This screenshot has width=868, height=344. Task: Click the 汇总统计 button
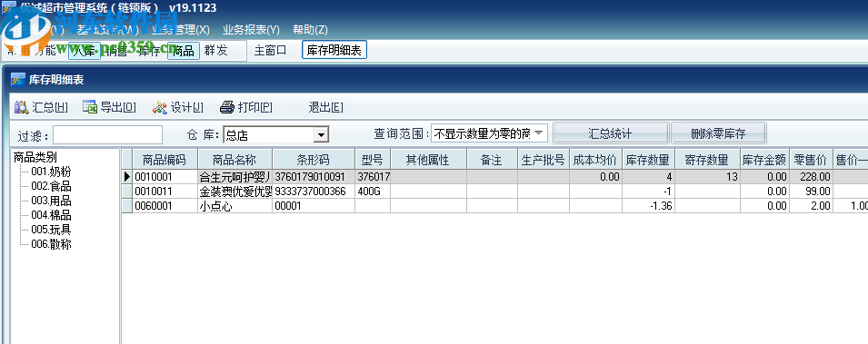pos(611,133)
